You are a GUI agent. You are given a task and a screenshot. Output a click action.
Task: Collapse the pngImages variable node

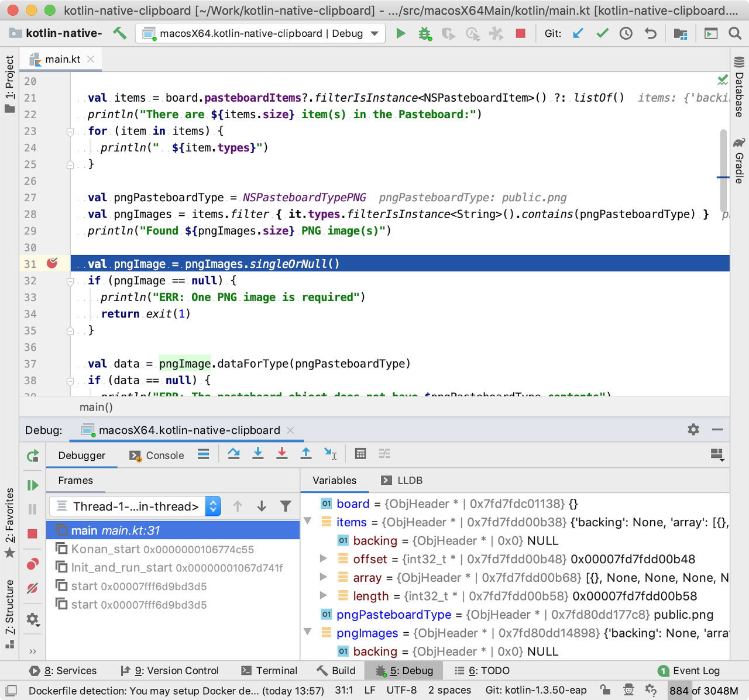click(x=308, y=632)
